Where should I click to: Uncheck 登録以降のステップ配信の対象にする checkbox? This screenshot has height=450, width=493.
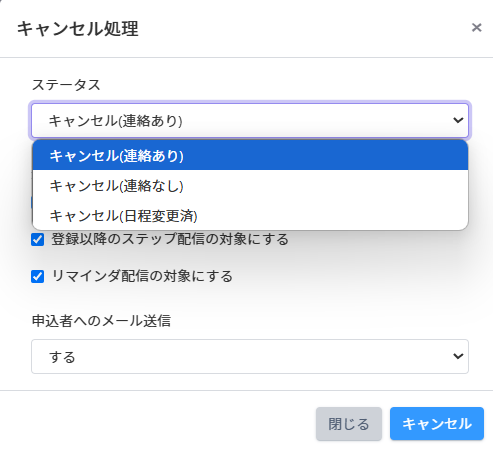[x=37, y=239]
